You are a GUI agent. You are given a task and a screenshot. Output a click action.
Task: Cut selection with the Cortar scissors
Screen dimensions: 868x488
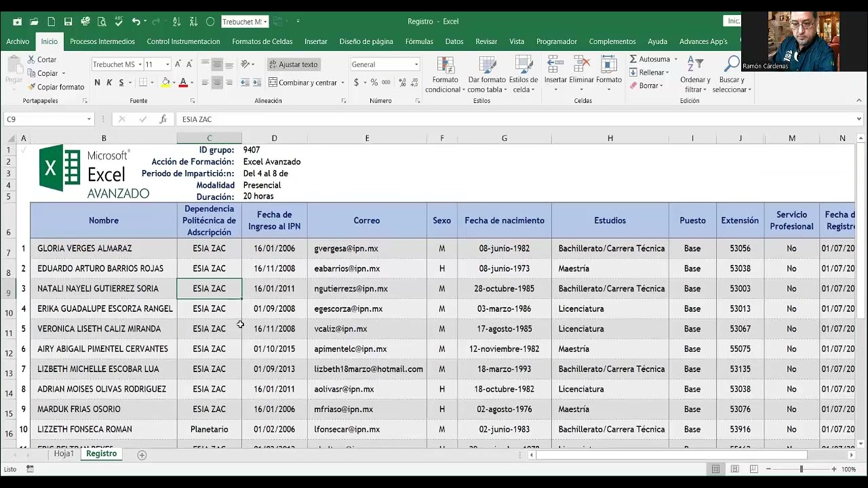pyautogui.click(x=42, y=60)
